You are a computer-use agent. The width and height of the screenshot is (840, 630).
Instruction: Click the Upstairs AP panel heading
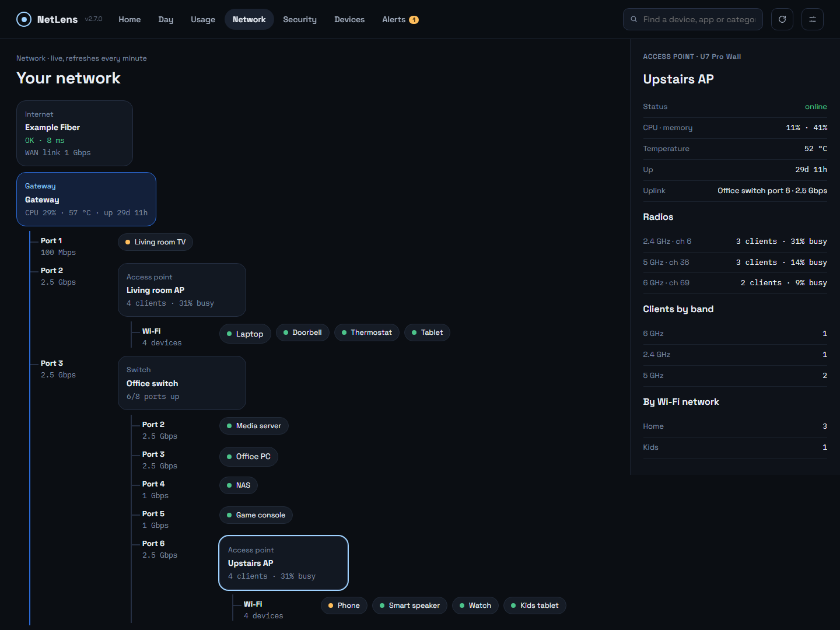click(678, 79)
